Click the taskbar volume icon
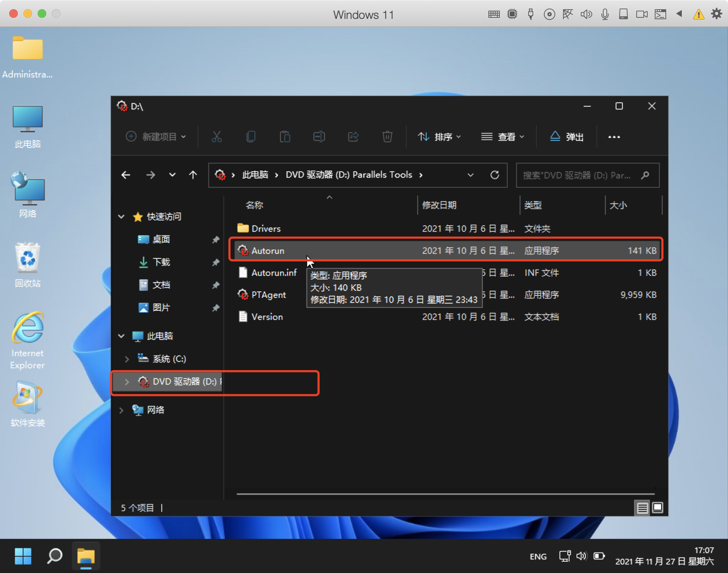The image size is (728, 573). [582, 556]
